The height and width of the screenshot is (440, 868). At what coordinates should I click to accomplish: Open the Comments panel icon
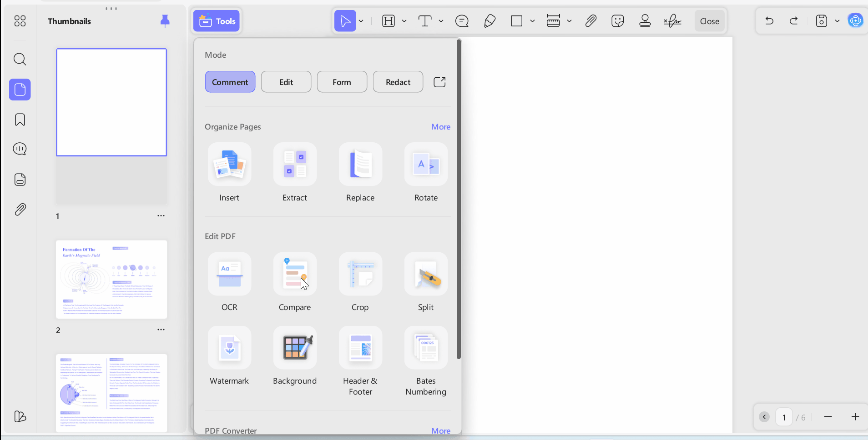point(20,149)
